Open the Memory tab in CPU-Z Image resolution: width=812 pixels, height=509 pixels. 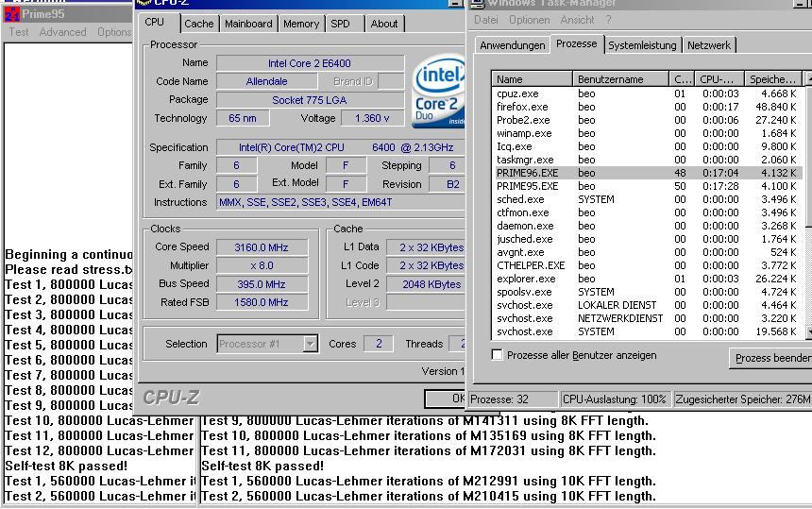(301, 24)
